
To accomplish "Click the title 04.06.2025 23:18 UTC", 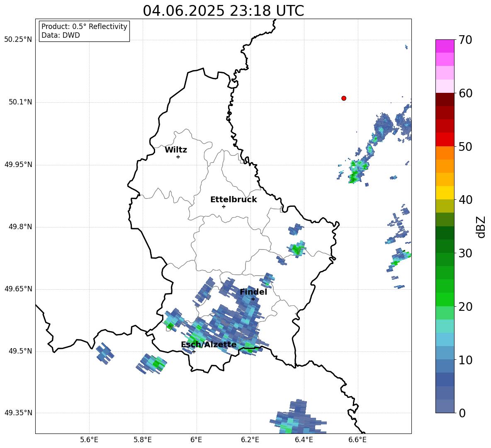I will click(223, 11).
